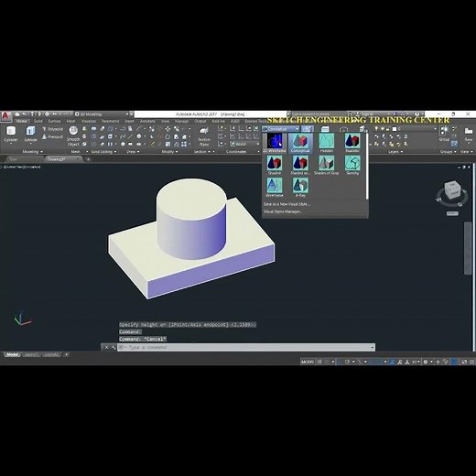Choose the Conceptual visual style
The image size is (476, 476).
click(x=300, y=143)
